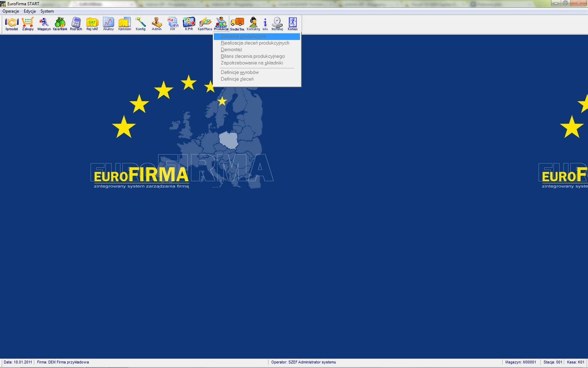Minimize the EuroFirma START window
The width and height of the screenshot is (588, 368).
[556, 3]
